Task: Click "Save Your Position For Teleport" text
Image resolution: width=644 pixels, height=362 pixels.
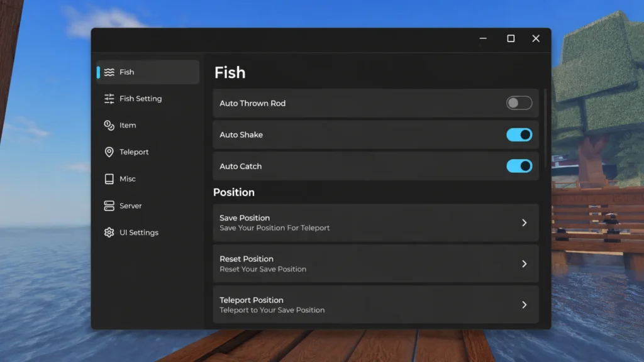Action: point(274,228)
